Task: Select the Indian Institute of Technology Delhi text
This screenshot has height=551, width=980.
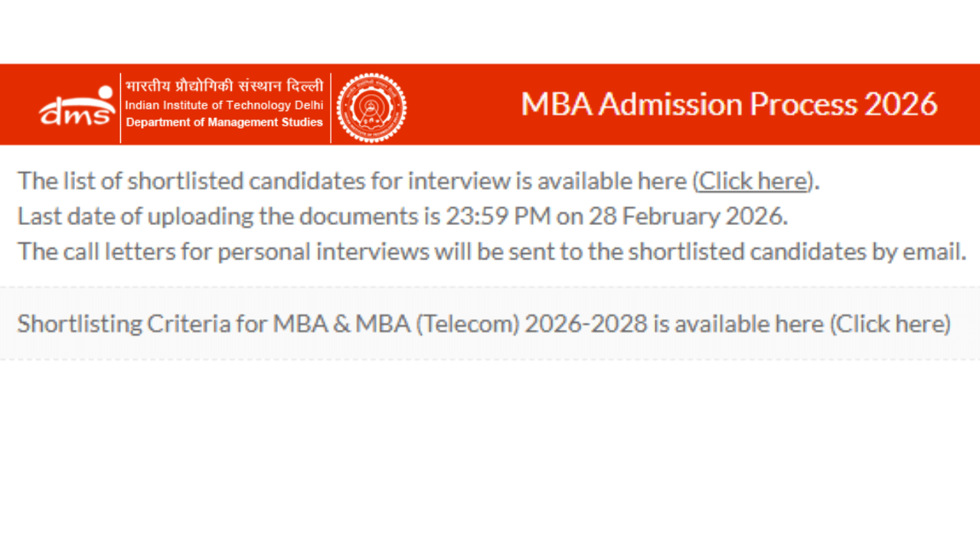Action: point(224,105)
